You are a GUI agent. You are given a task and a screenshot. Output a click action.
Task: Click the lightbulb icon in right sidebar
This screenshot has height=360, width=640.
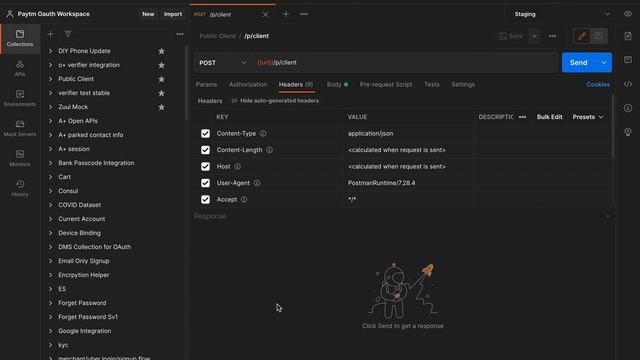tap(628, 132)
